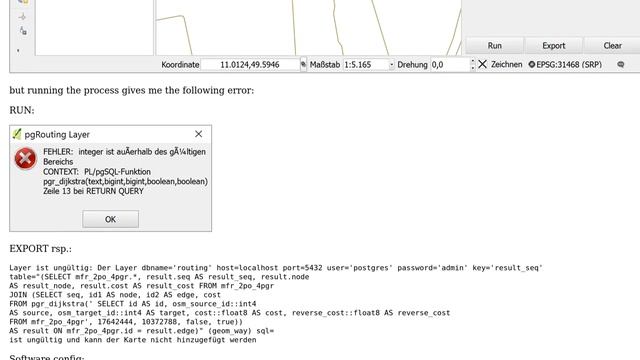640x360 pixels.
Task: Click the pgRouting Layer dialog title icon
Action: click(x=17, y=134)
